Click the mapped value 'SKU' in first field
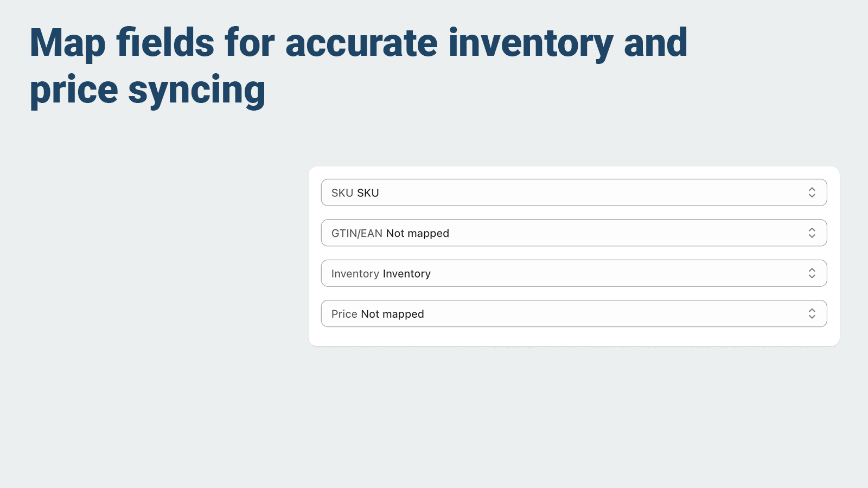This screenshot has width=868, height=488. click(368, 192)
